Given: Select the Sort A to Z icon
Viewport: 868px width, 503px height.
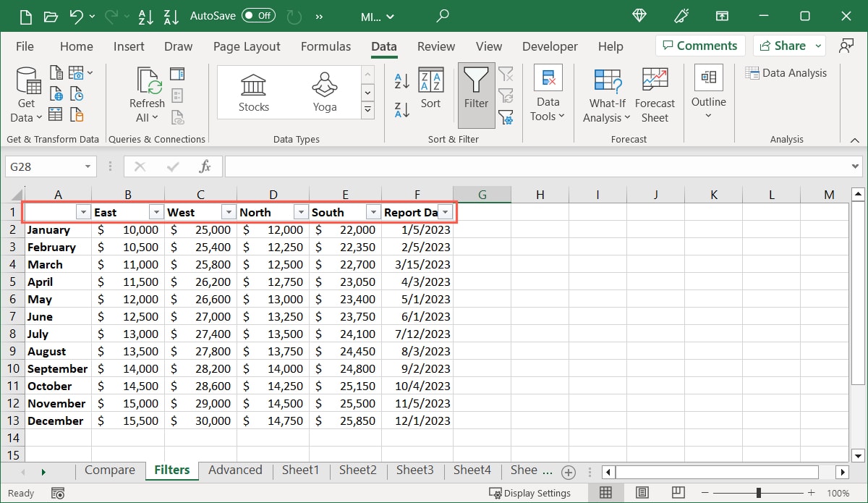Looking at the screenshot, I should [x=401, y=82].
